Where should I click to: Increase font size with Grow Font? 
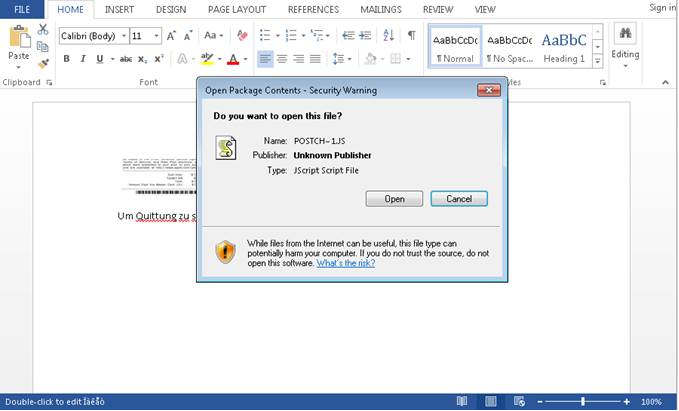coord(171,36)
